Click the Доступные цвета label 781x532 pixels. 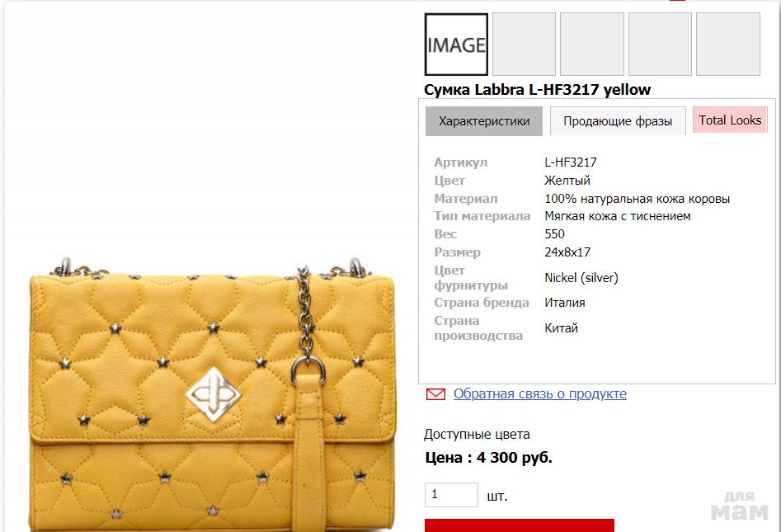pos(477,435)
